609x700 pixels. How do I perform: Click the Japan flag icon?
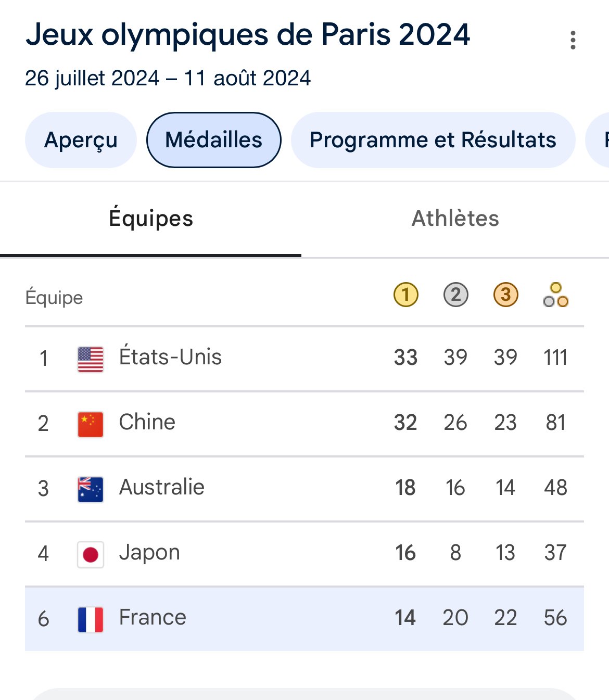tap(91, 554)
